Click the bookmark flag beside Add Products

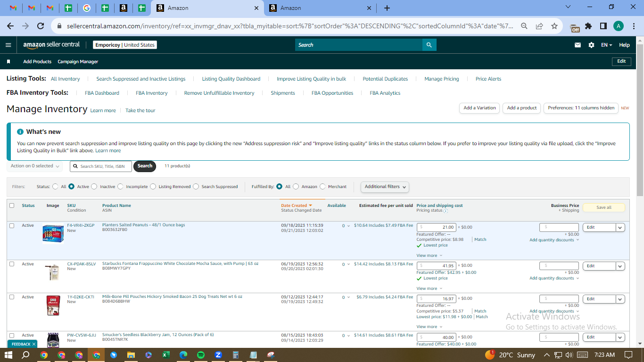8,62
